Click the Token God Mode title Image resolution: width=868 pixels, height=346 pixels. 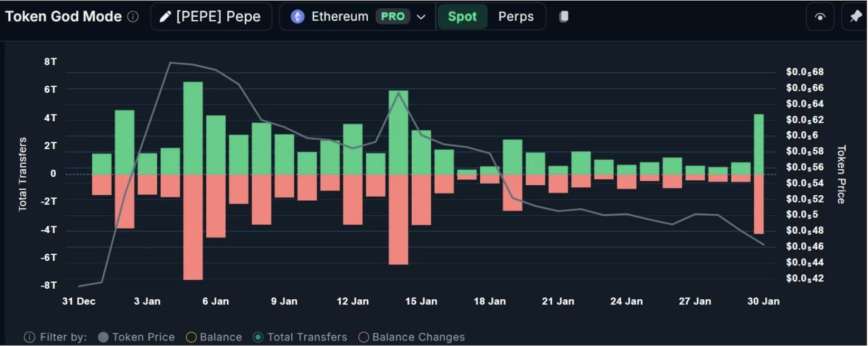(63, 17)
